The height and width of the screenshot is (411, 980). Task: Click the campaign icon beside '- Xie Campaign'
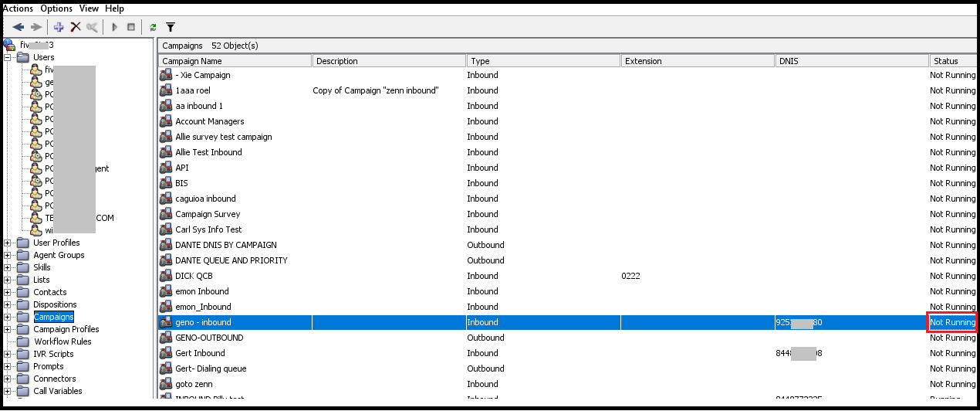(x=166, y=75)
